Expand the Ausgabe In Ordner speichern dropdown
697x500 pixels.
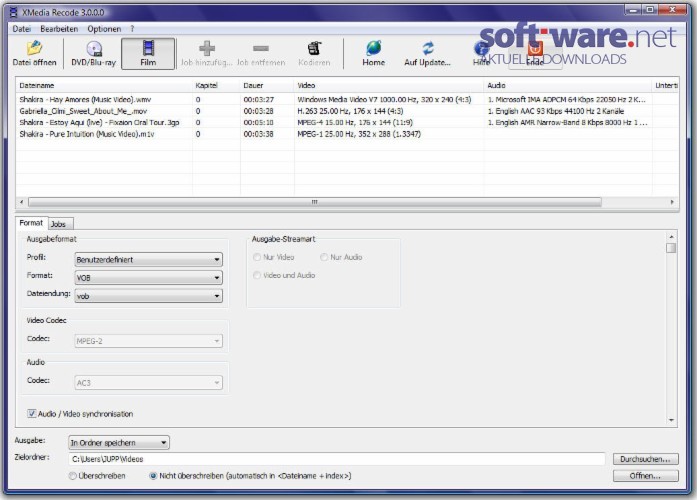[119, 443]
